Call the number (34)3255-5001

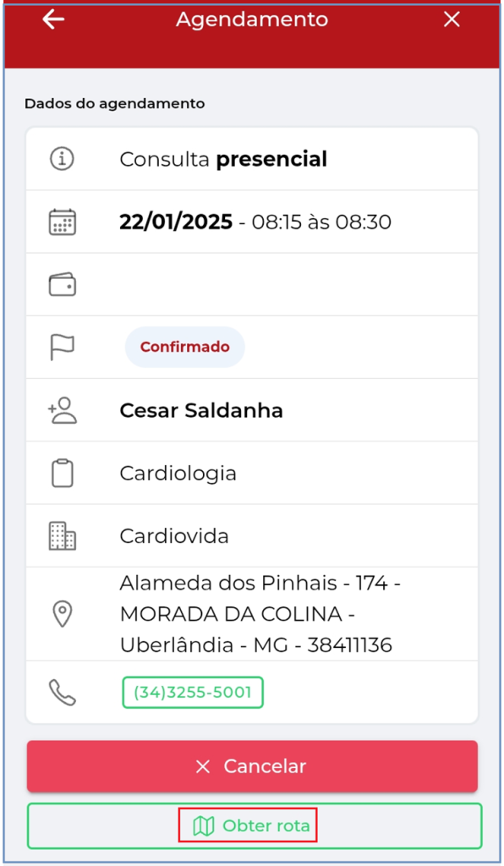tap(193, 693)
